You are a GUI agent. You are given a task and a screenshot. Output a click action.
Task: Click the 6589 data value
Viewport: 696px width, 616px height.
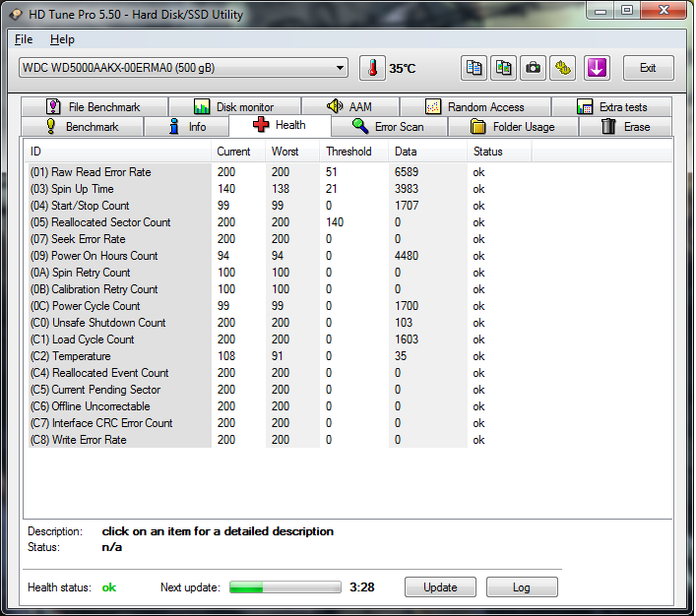coord(407,172)
